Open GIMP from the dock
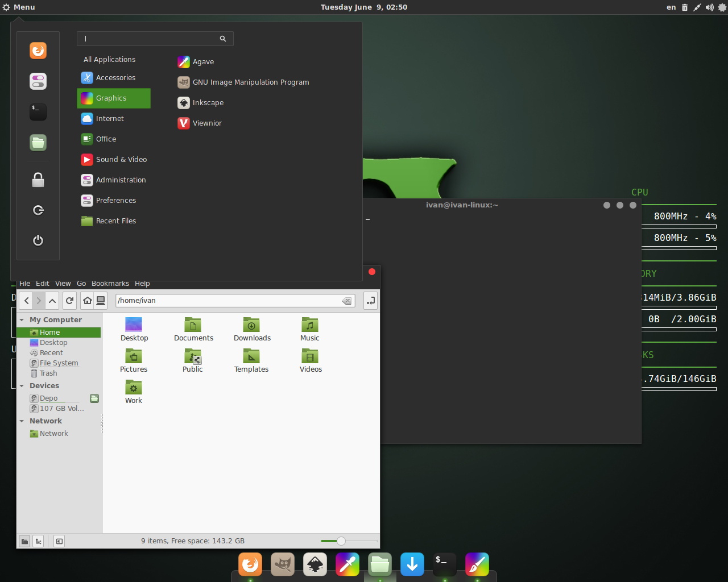 283,564
